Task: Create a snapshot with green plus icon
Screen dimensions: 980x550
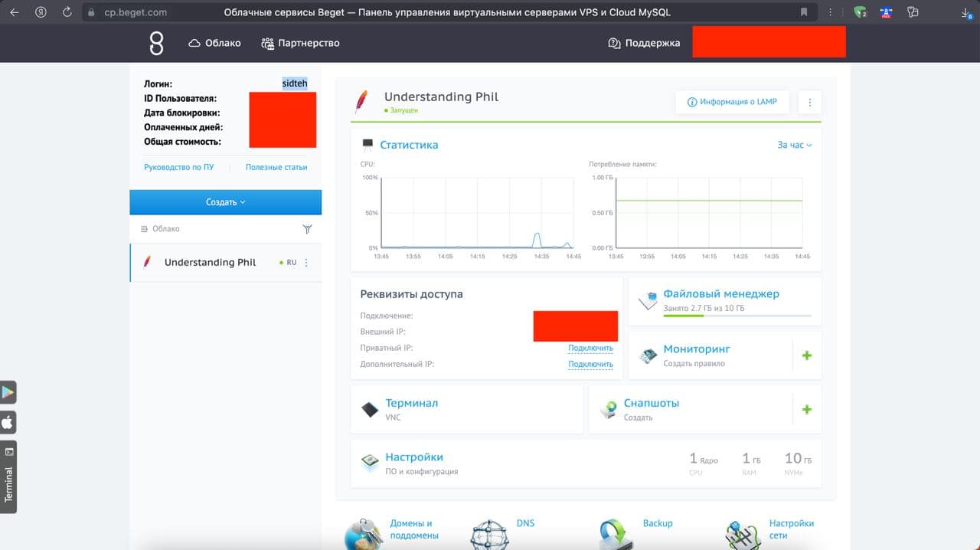Action: coord(806,409)
